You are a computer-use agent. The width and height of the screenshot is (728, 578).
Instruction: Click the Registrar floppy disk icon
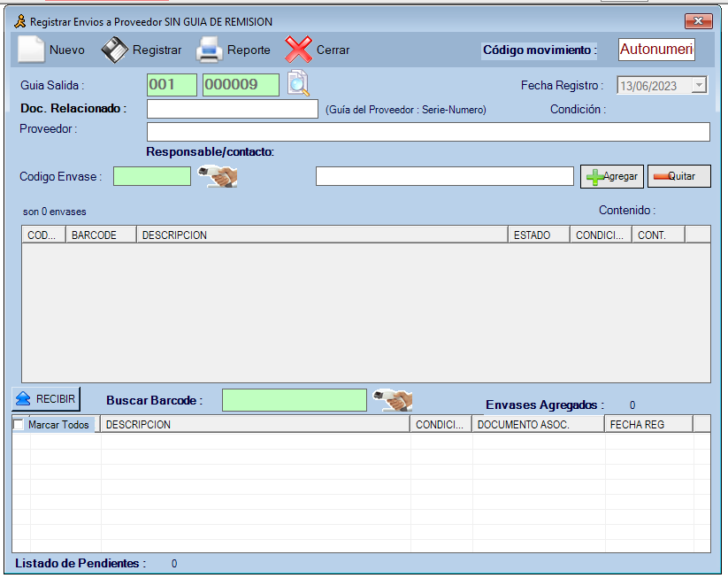click(x=114, y=50)
